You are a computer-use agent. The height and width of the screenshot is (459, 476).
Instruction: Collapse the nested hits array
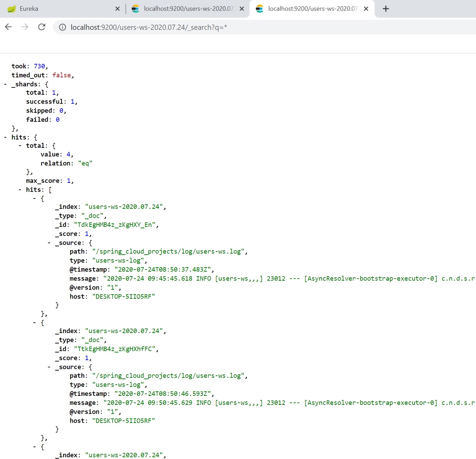coord(20,190)
